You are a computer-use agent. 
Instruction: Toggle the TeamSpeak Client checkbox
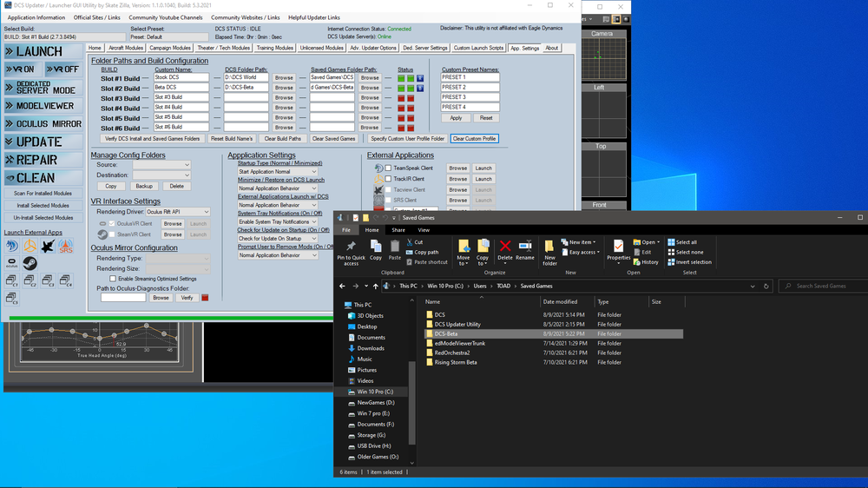[x=388, y=168]
